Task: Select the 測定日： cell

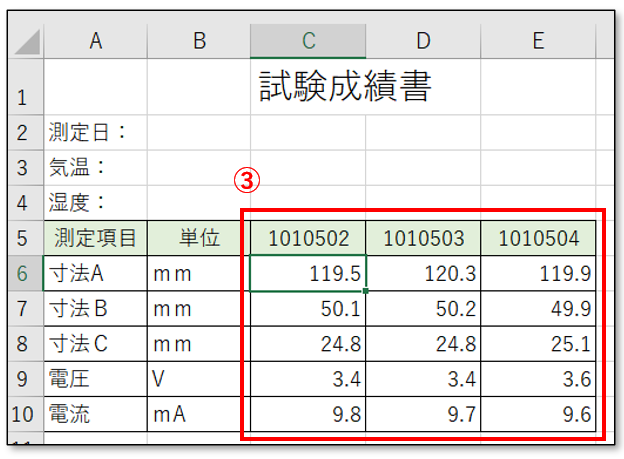Action: tap(96, 132)
